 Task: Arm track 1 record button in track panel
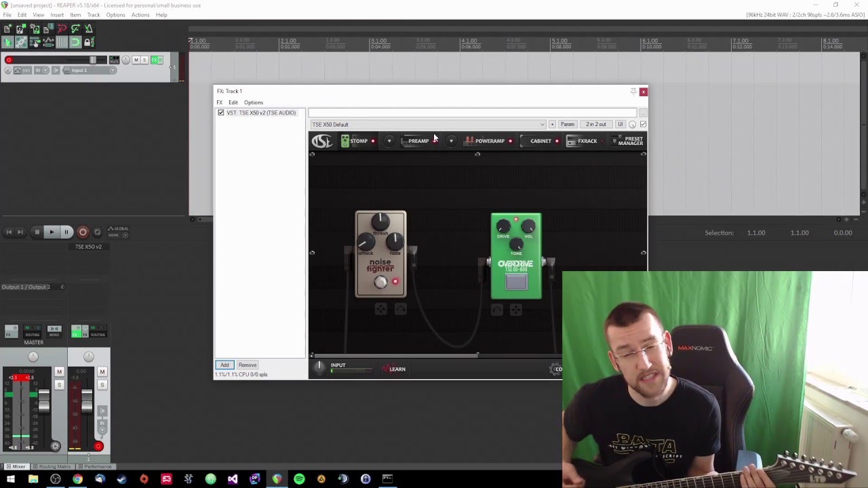(x=9, y=60)
